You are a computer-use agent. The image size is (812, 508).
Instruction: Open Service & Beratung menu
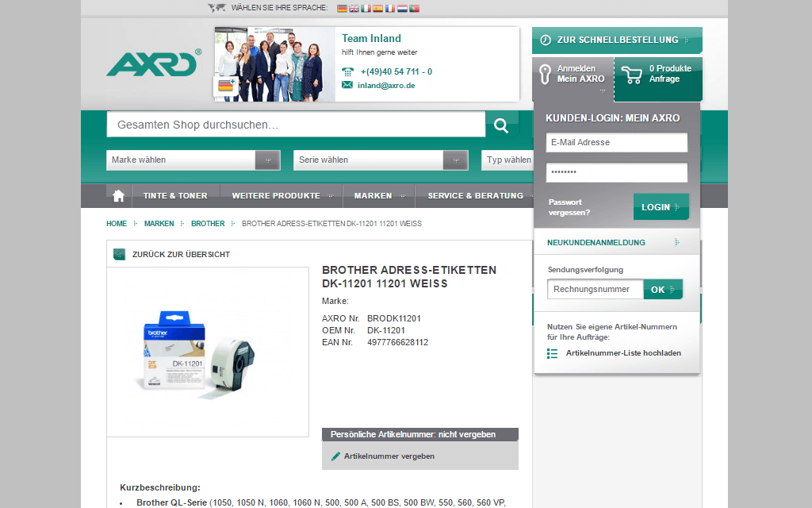click(475, 196)
